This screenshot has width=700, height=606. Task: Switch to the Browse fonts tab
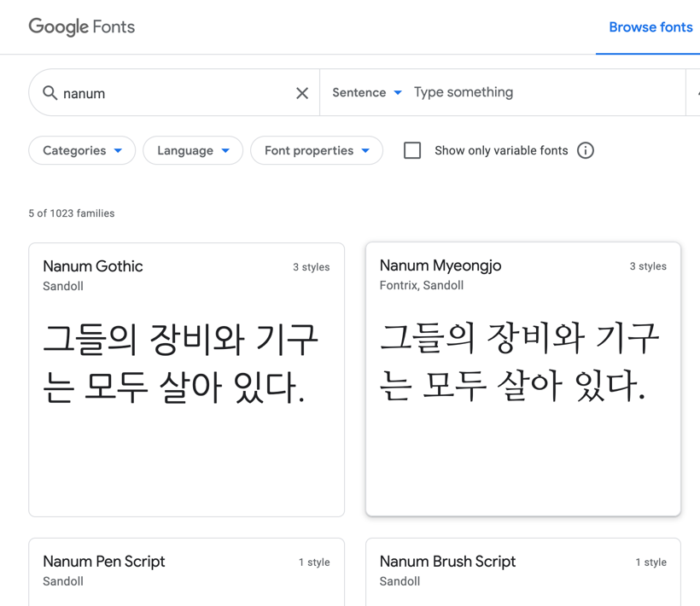650,27
